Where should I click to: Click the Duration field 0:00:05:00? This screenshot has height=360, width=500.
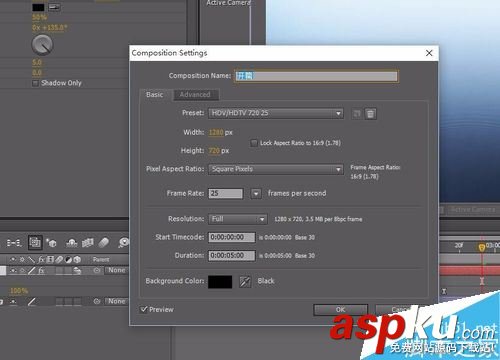(x=232, y=256)
